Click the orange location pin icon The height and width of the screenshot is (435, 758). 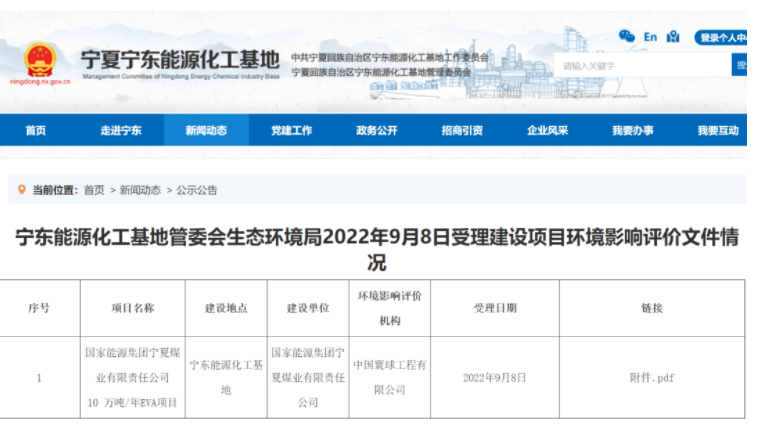click(x=21, y=189)
